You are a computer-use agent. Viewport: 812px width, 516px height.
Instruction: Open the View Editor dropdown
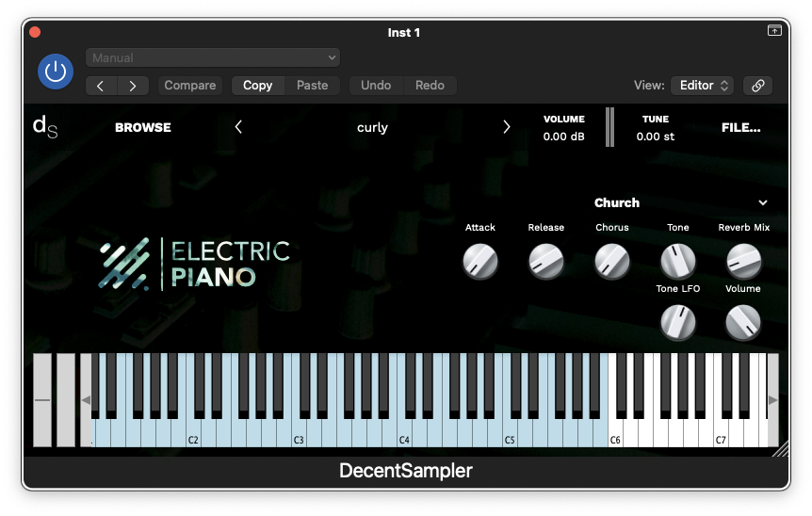(x=703, y=86)
